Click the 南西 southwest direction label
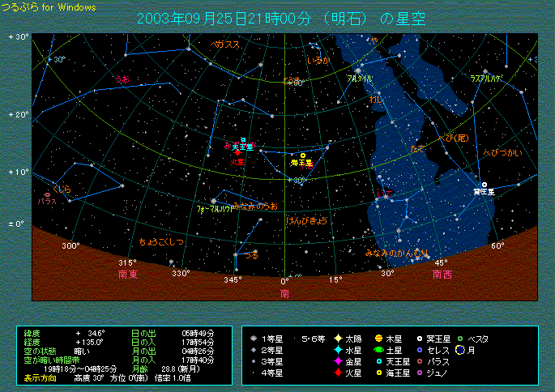This screenshot has width=555, height=392. tap(442, 275)
